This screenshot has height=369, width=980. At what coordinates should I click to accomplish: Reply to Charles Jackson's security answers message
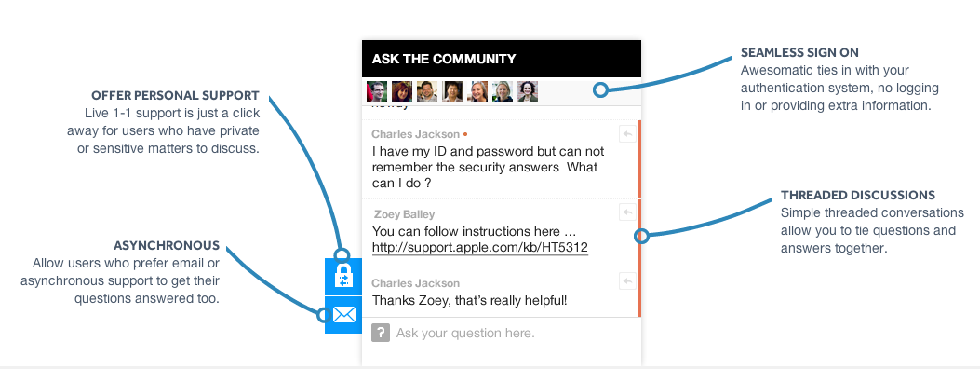[627, 133]
